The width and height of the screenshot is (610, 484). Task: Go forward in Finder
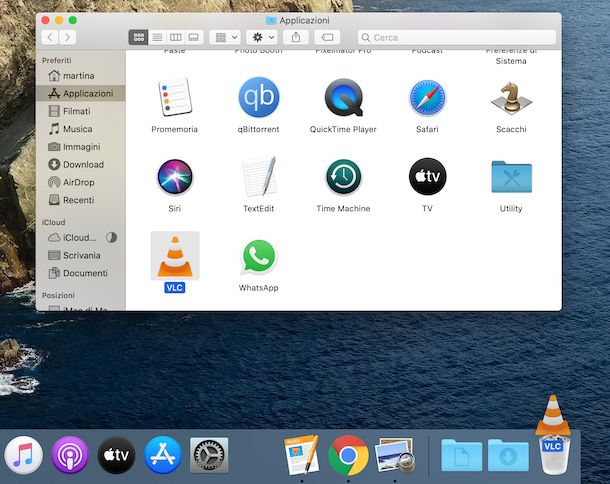tap(68, 37)
